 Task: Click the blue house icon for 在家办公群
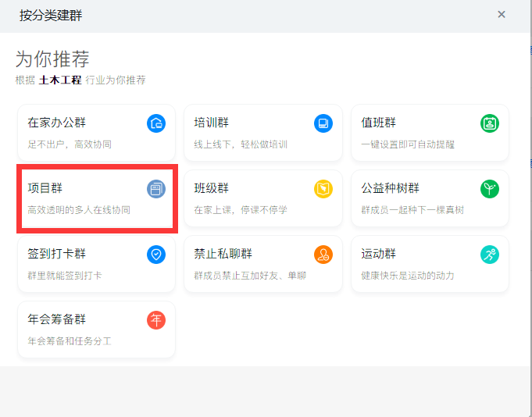point(156,123)
